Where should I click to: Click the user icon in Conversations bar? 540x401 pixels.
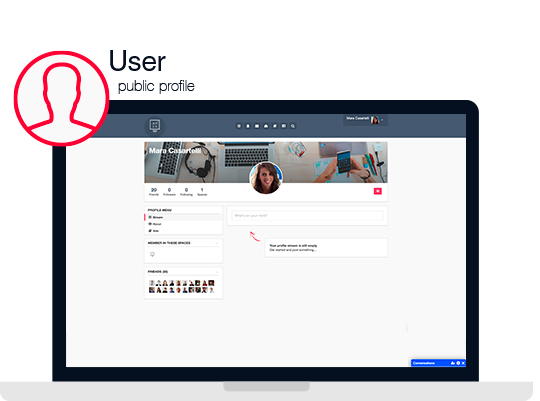pyautogui.click(x=453, y=363)
